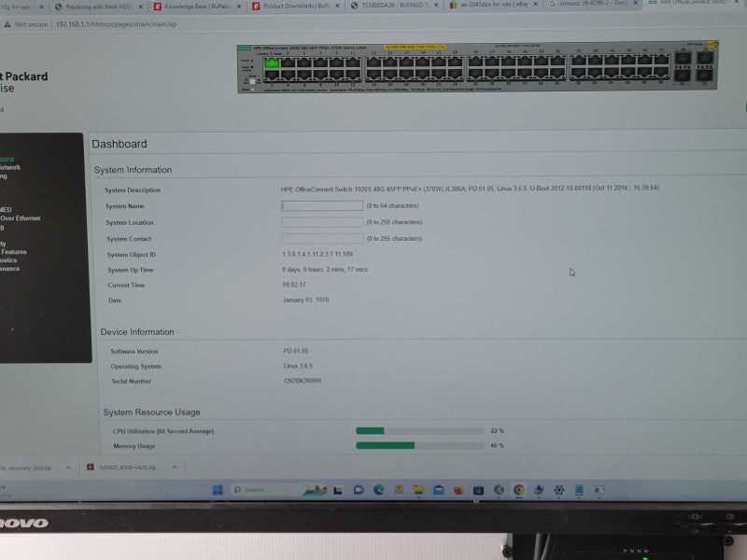Click the System Description text line
The height and width of the screenshot is (560, 747).
[470, 189]
